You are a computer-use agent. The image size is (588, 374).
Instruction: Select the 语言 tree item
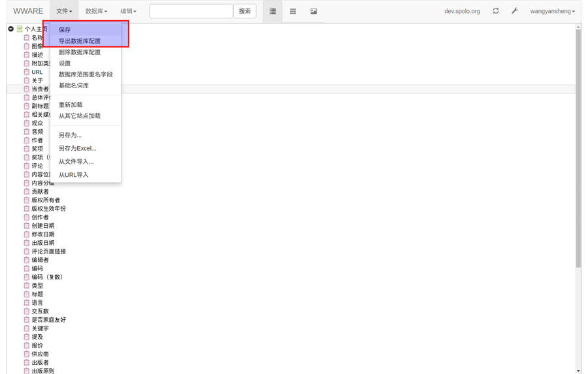[37, 303]
